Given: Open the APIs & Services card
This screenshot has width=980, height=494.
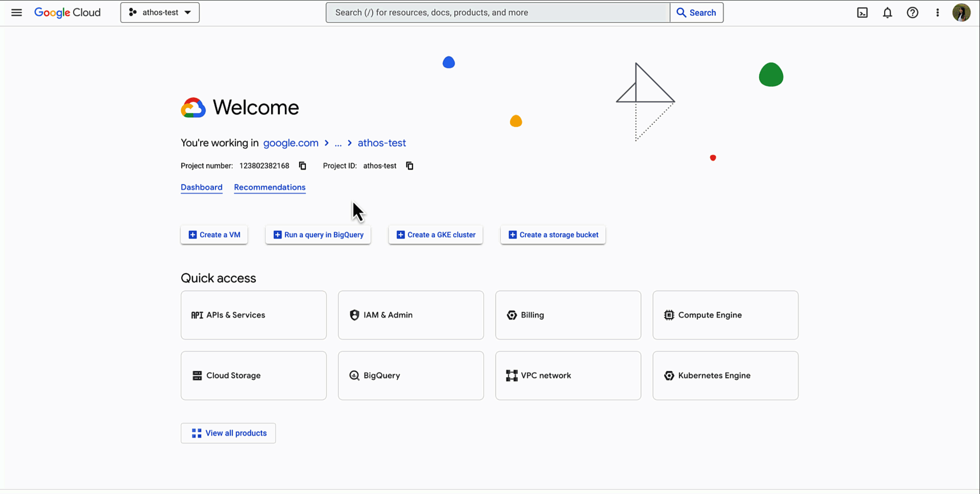Looking at the screenshot, I should click(254, 315).
